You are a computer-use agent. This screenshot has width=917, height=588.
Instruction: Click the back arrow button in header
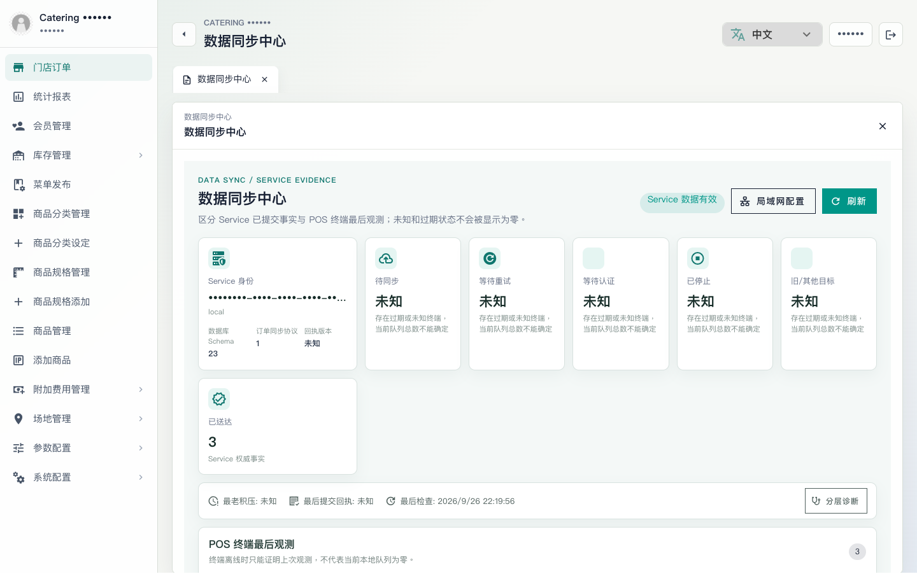[184, 34]
